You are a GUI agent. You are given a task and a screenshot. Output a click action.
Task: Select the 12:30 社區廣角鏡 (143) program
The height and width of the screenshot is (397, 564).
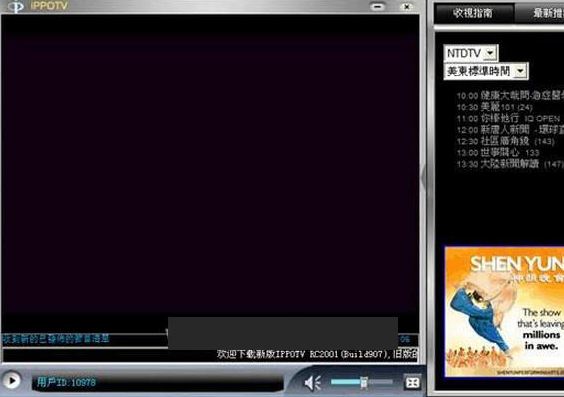pyautogui.click(x=505, y=141)
